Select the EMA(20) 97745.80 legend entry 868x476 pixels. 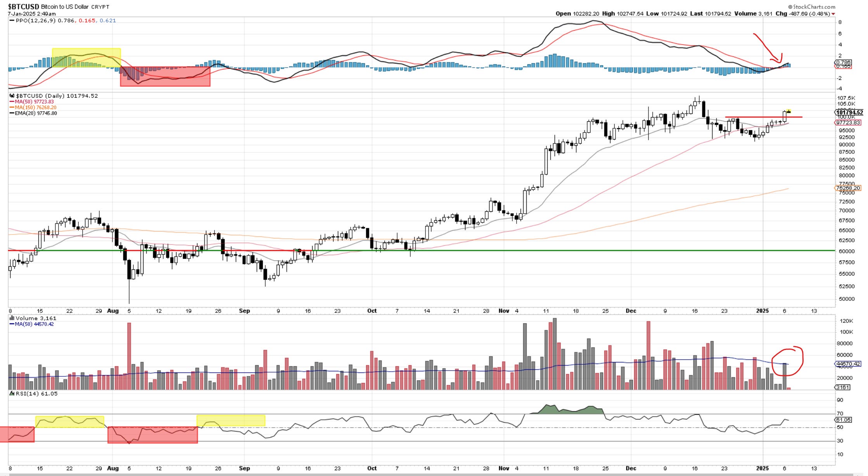[x=36, y=113]
